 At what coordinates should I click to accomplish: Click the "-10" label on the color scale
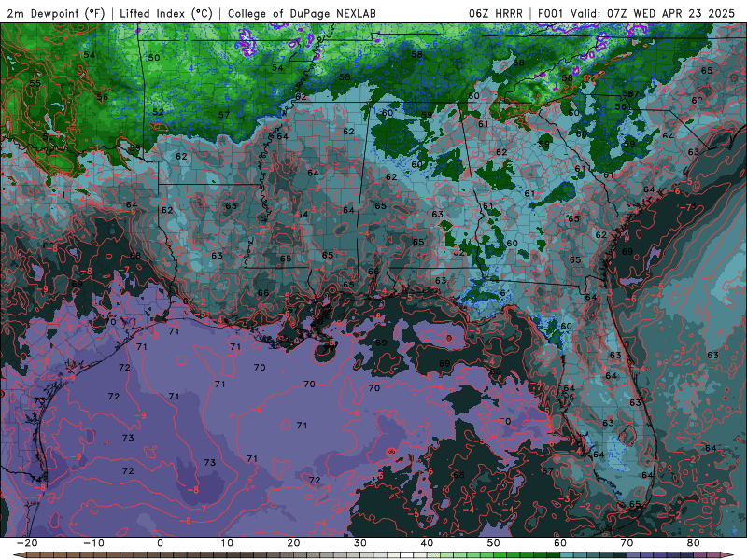click(93, 543)
